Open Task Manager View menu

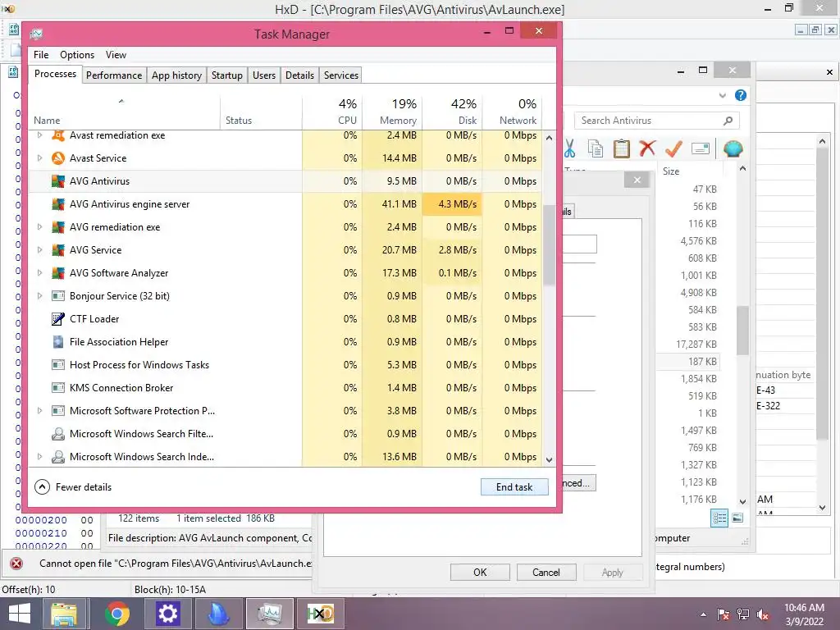(x=116, y=55)
